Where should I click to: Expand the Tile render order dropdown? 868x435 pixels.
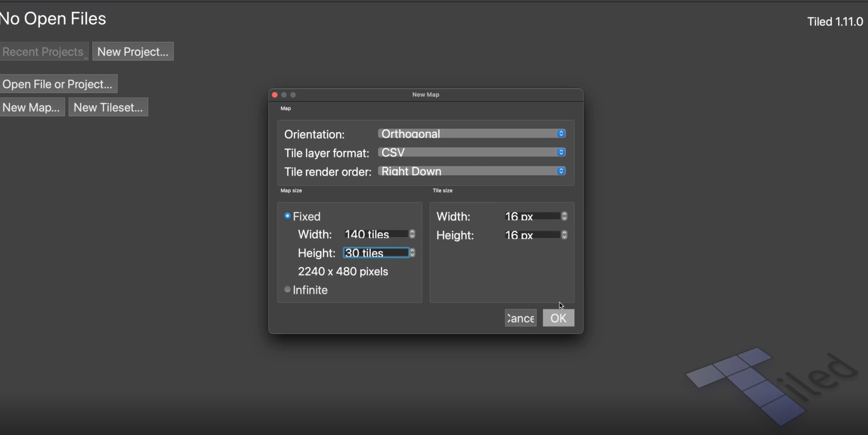tap(471, 171)
